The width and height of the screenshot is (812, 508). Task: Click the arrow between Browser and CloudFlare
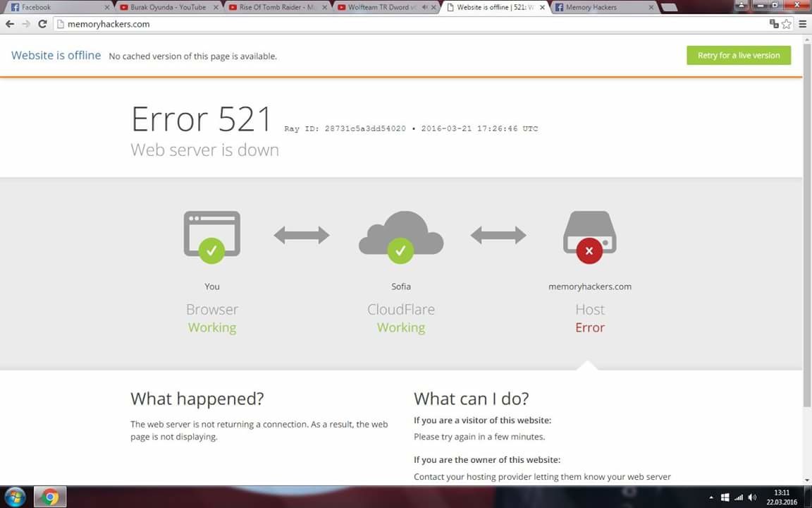click(x=302, y=235)
